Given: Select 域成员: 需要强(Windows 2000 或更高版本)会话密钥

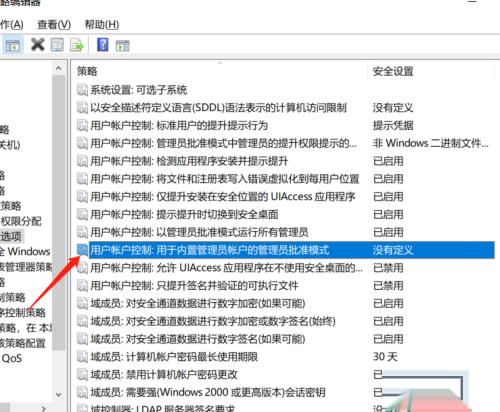Looking at the screenshot, I should coord(208,392).
